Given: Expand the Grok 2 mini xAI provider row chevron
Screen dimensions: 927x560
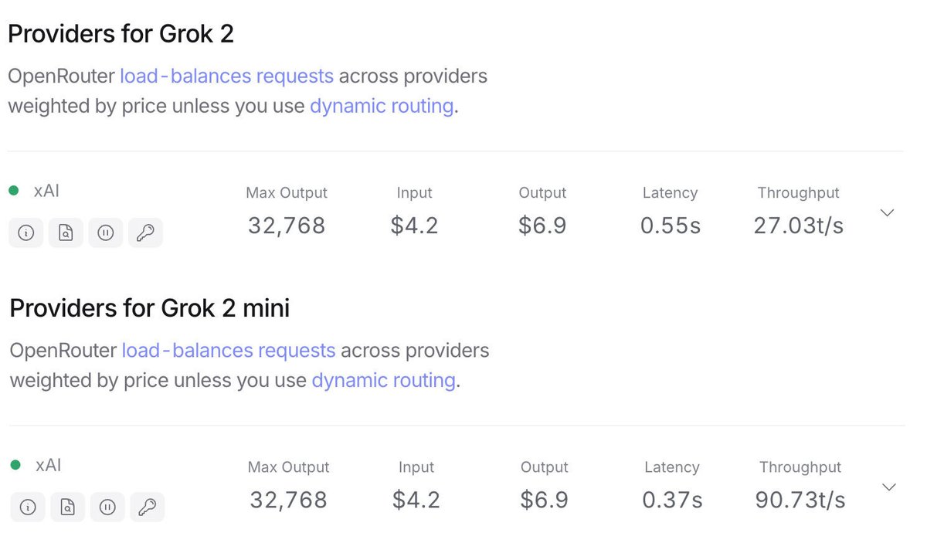Looking at the screenshot, I should (x=889, y=487).
